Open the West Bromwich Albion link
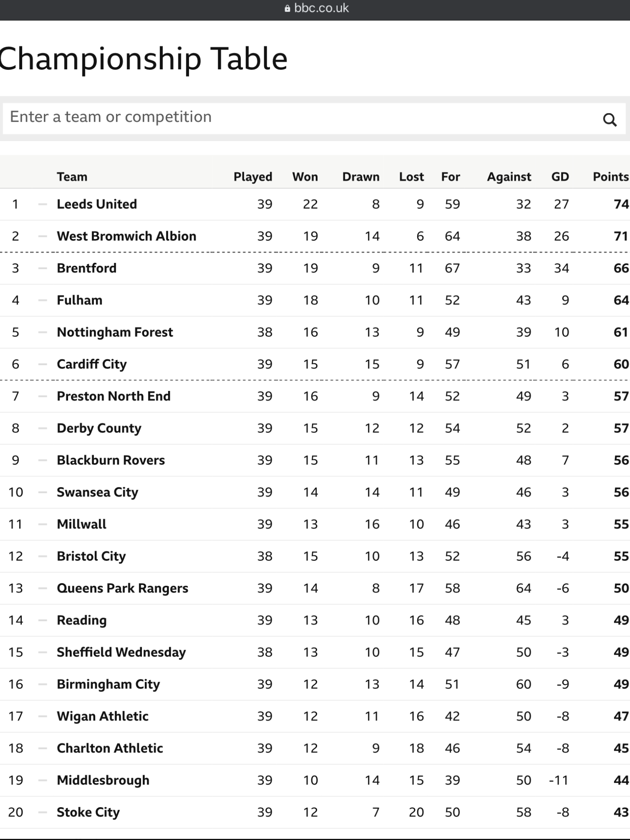This screenshot has height=840, width=630. 126,236
